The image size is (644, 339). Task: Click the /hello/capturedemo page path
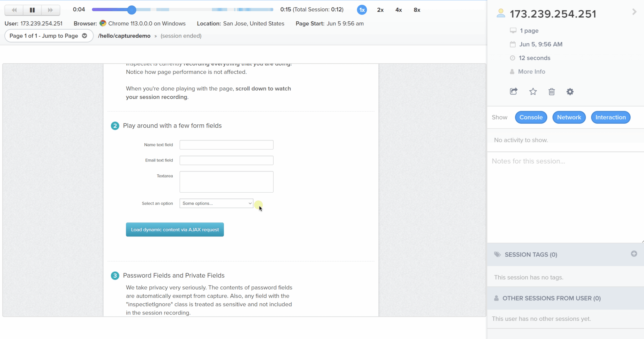coord(124,36)
